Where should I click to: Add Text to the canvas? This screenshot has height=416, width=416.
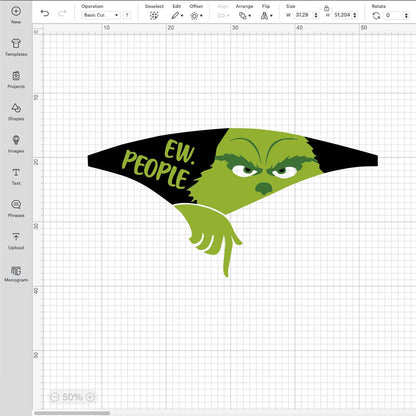[16, 177]
